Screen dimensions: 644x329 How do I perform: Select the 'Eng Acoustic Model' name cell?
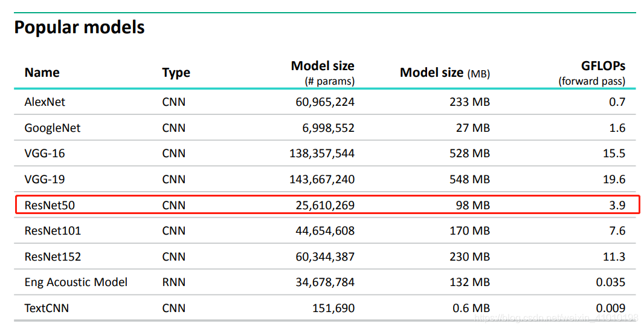click(x=76, y=282)
